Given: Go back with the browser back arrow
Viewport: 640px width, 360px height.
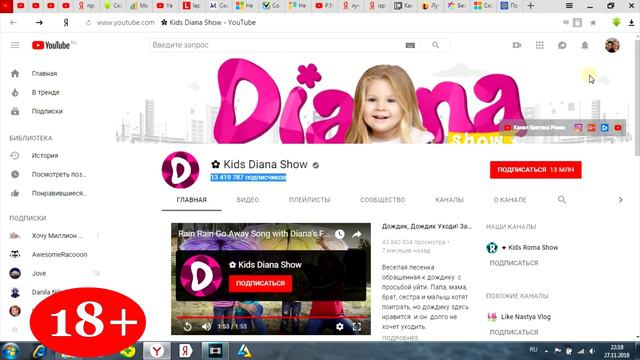Looking at the screenshot, I should pyautogui.click(x=13, y=23).
